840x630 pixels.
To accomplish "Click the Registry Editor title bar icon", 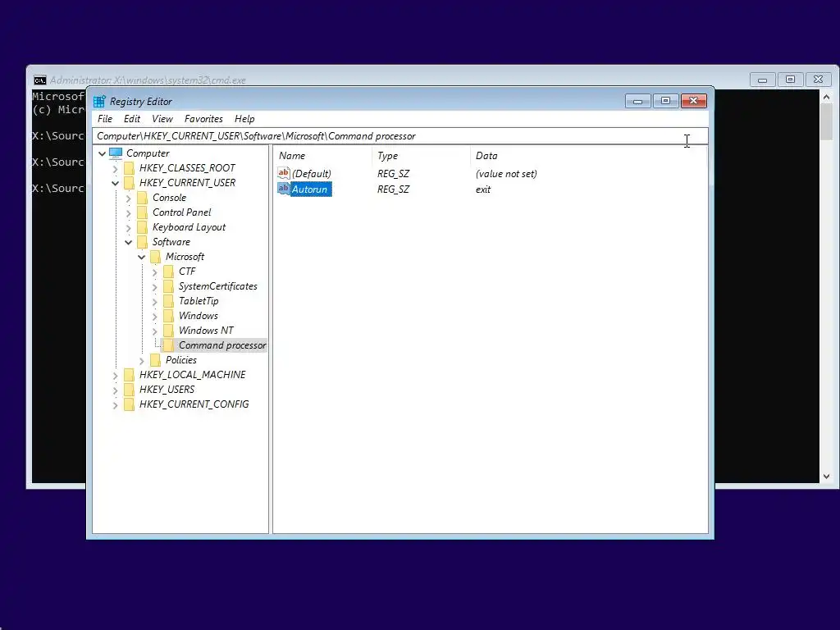I will point(99,101).
